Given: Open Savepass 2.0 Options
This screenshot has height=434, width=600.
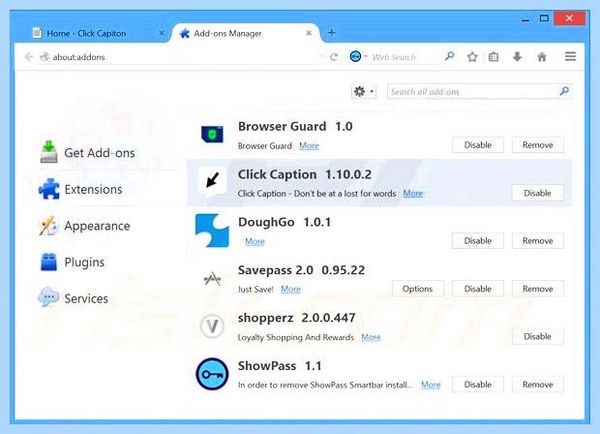Looking at the screenshot, I should pyautogui.click(x=417, y=289).
